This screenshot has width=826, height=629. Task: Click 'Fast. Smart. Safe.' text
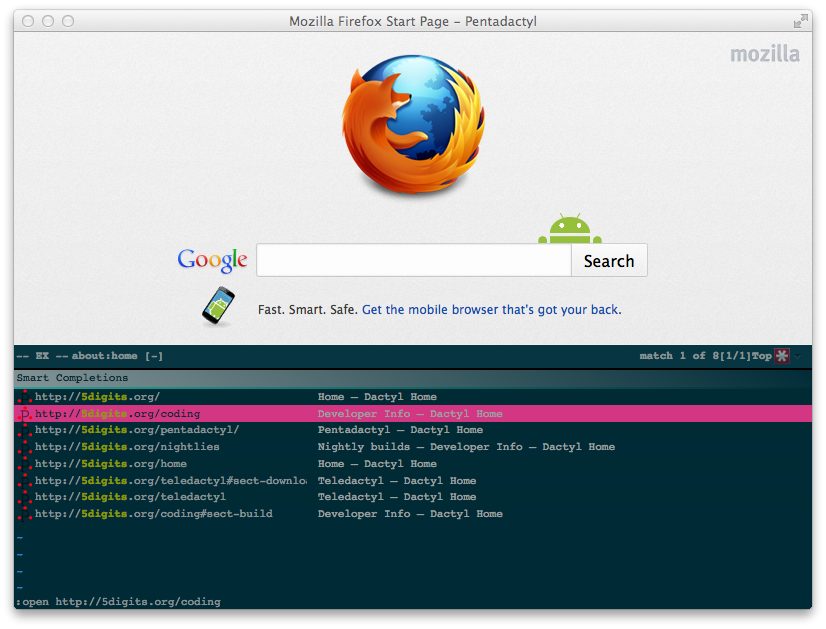308,310
